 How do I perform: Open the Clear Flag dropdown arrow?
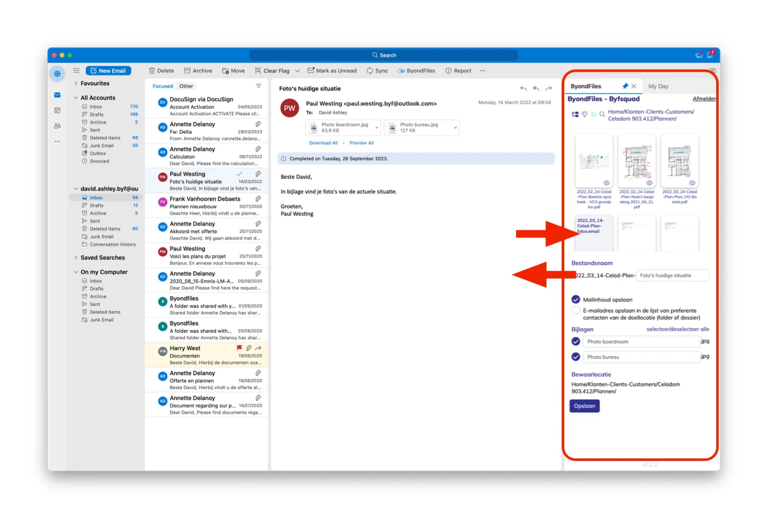(x=298, y=71)
